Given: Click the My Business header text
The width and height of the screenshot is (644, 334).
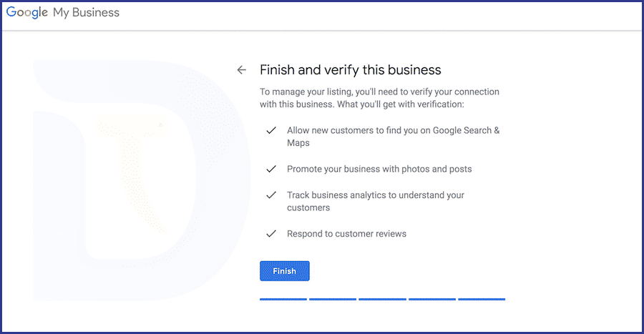Looking at the screenshot, I should point(87,13).
